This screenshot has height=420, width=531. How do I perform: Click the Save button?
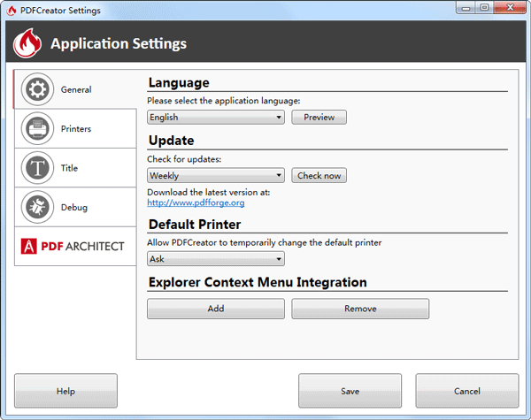click(x=350, y=391)
